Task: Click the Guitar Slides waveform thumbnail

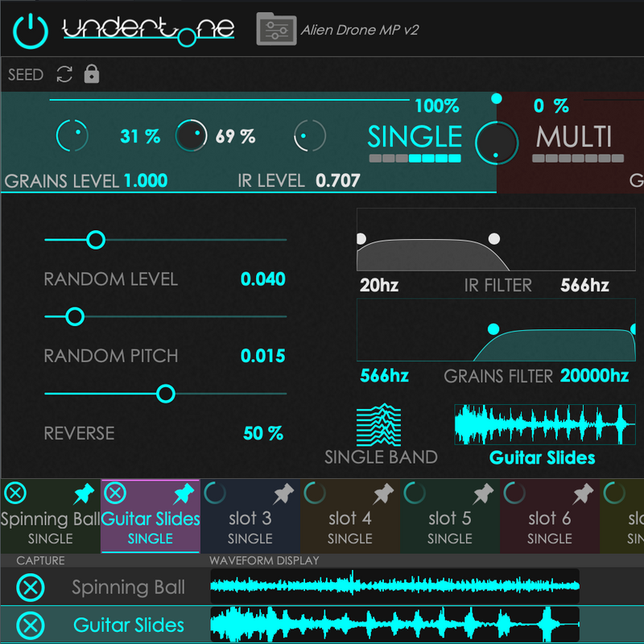Action: pos(545,424)
